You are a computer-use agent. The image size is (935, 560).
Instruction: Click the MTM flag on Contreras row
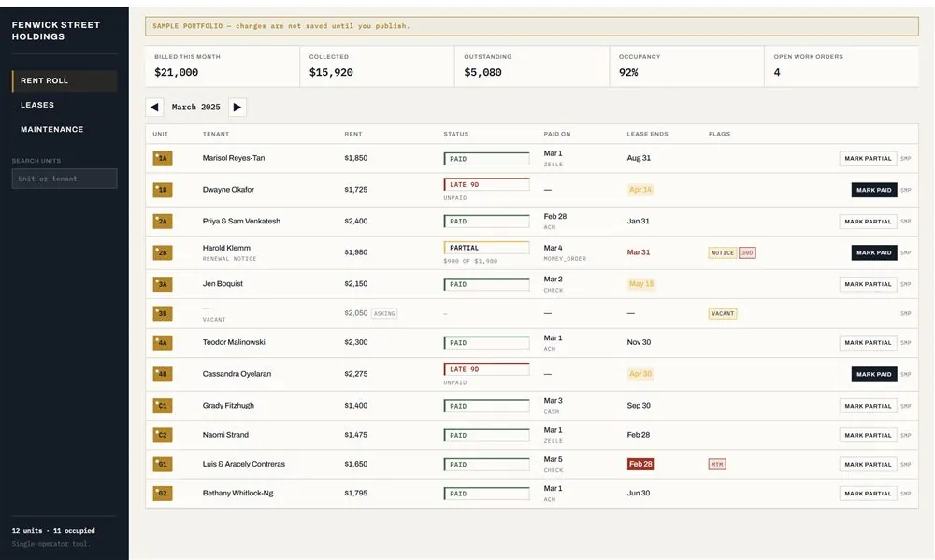coord(717,464)
